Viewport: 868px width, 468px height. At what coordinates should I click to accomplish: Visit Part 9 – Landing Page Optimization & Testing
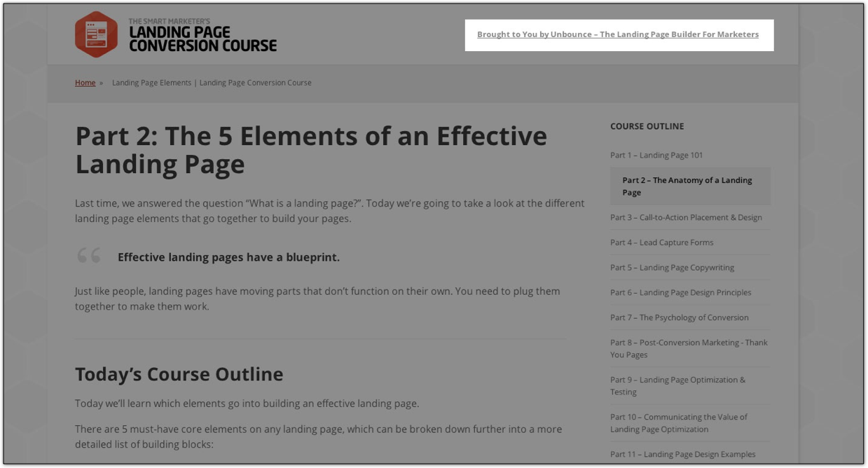tap(677, 385)
